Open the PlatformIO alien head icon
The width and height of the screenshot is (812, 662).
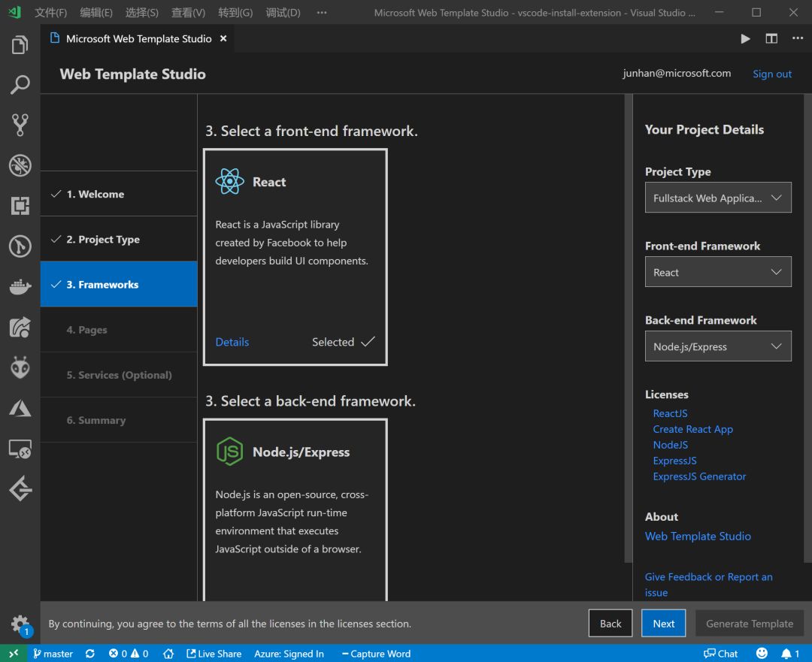(x=20, y=367)
